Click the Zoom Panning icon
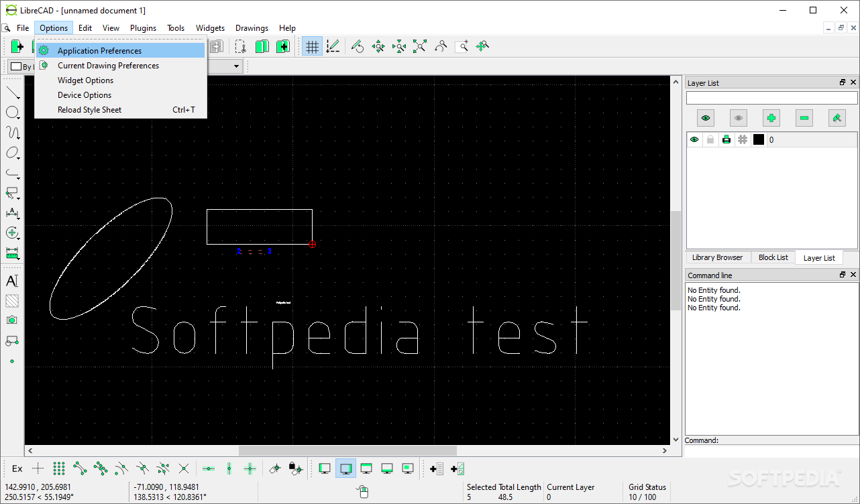This screenshot has width=860, height=504. [482, 46]
